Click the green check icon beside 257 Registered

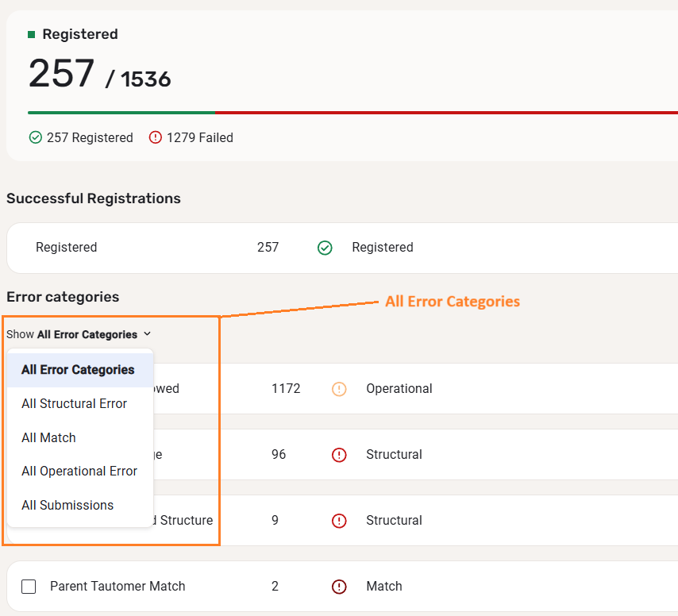tap(35, 137)
